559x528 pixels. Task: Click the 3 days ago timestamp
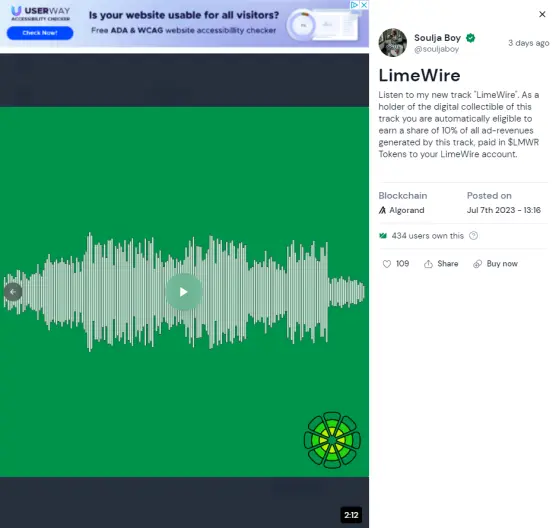click(528, 43)
